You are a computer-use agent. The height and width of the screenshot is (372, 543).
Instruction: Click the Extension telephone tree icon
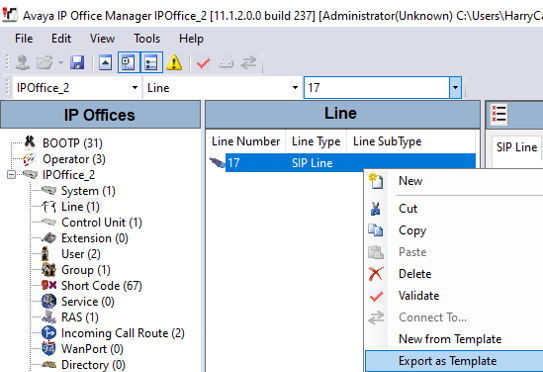click(49, 238)
